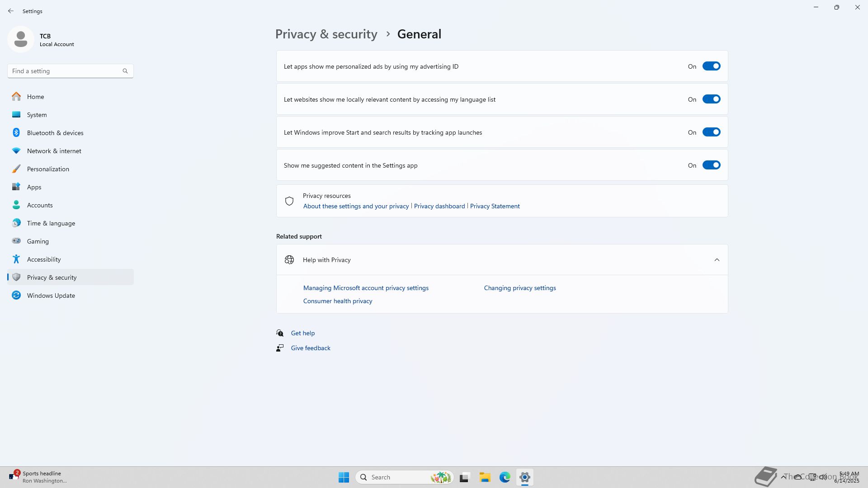Click the Get help link

pos(302,333)
